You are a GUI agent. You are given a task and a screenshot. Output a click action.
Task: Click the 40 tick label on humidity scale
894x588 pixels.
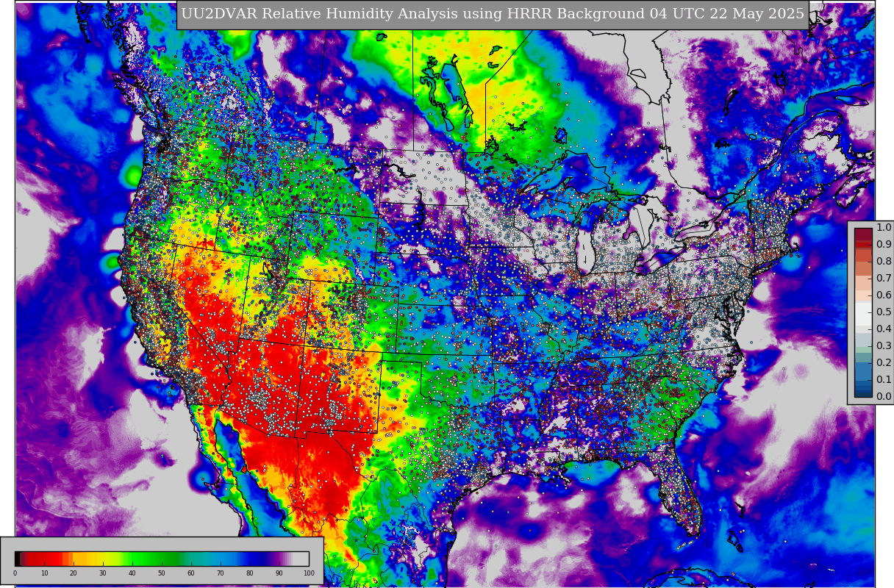(132, 573)
